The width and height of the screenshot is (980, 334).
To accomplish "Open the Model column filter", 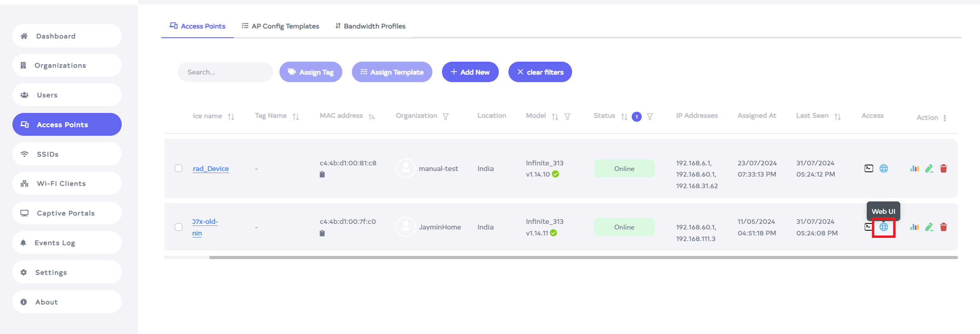I will (x=567, y=117).
